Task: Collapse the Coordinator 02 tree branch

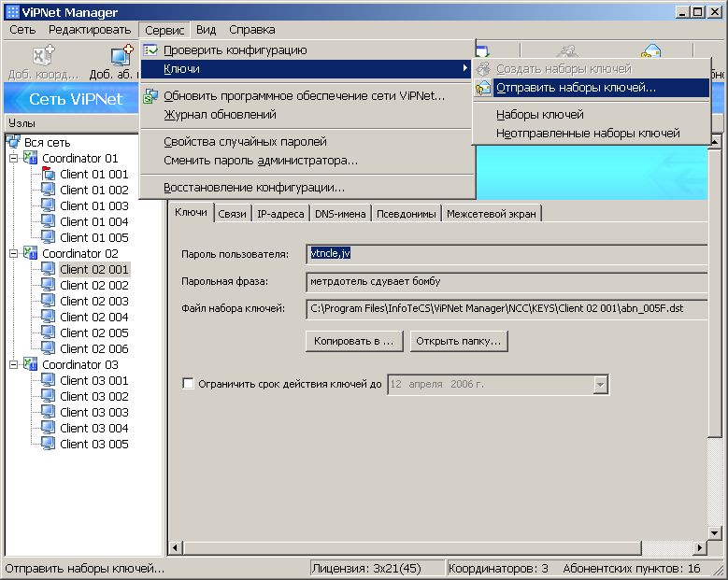Action: point(13,253)
